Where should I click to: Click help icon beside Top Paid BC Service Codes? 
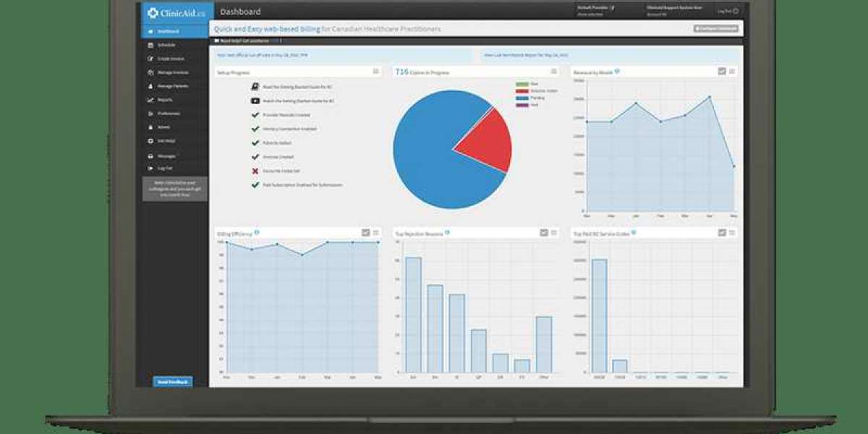pos(634,233)
